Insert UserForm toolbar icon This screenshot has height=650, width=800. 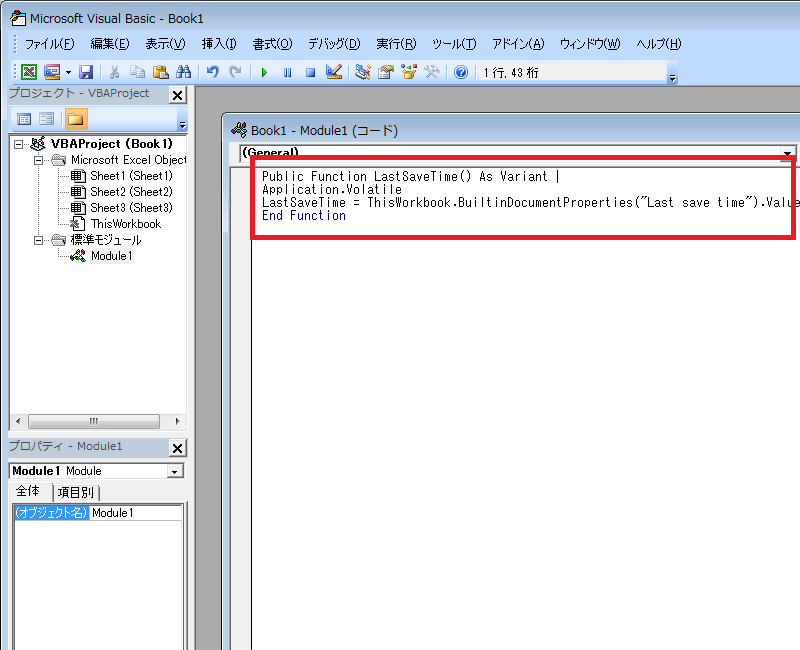click(x=52, y=72)
